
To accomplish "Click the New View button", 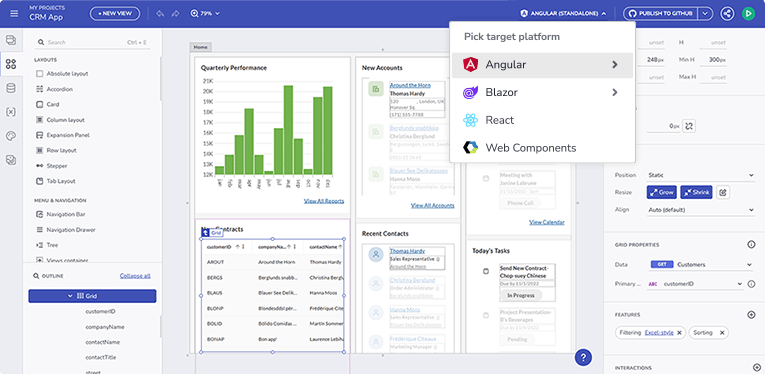I will tap(115, 14).
